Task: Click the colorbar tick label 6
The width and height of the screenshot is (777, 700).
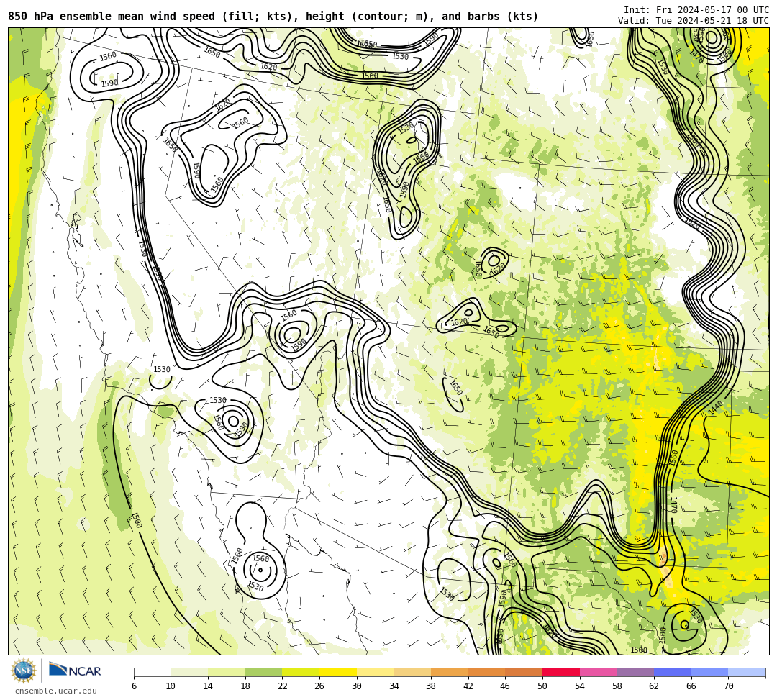Action: (134, 686)
